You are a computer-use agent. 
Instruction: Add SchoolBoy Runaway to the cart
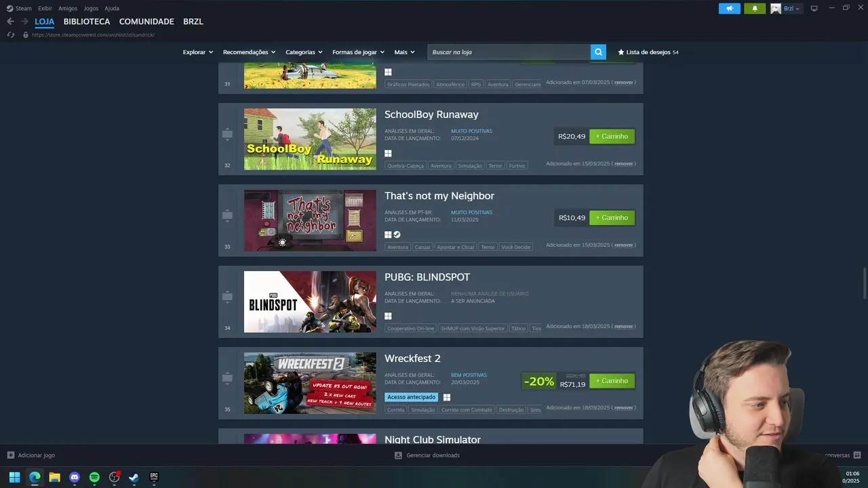pyautogui.click(x=612, y=136)
